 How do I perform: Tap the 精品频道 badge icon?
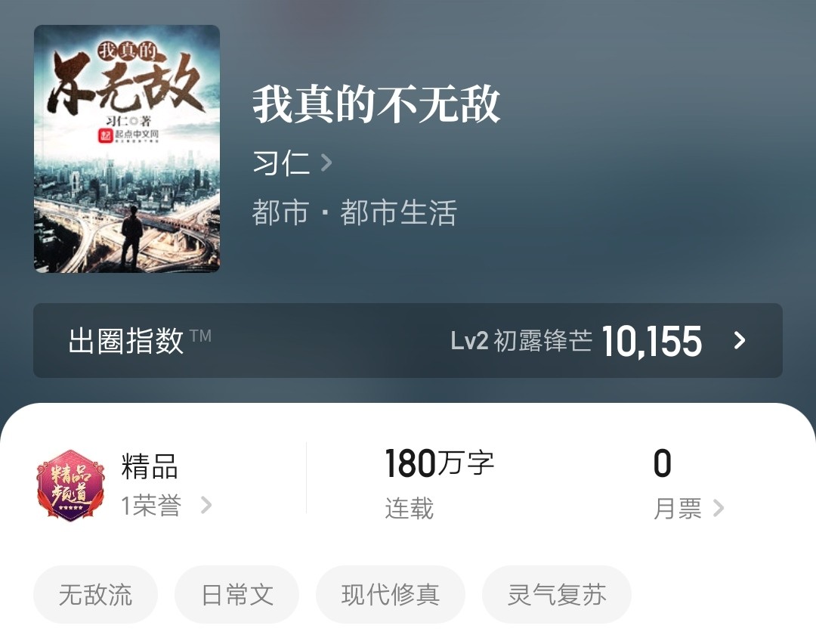click(x=70, y=485)
